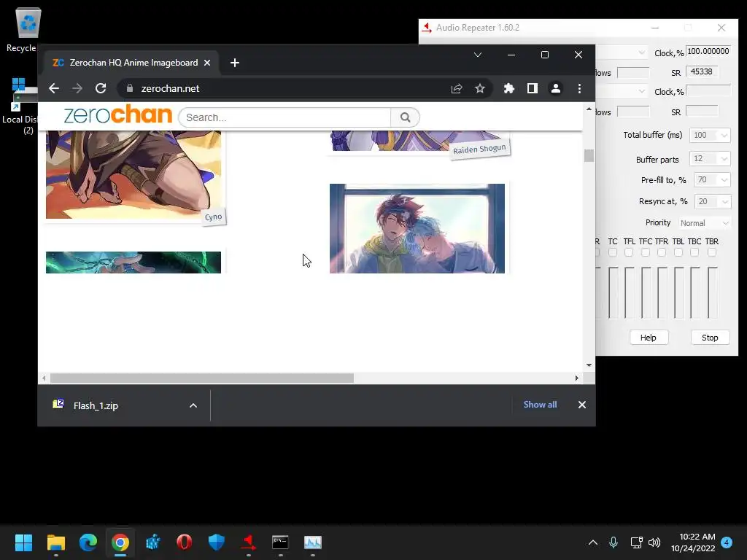Click Stop in Audio Repeater
This screenshot has height=560, width=747.
[x=710, y=338]
